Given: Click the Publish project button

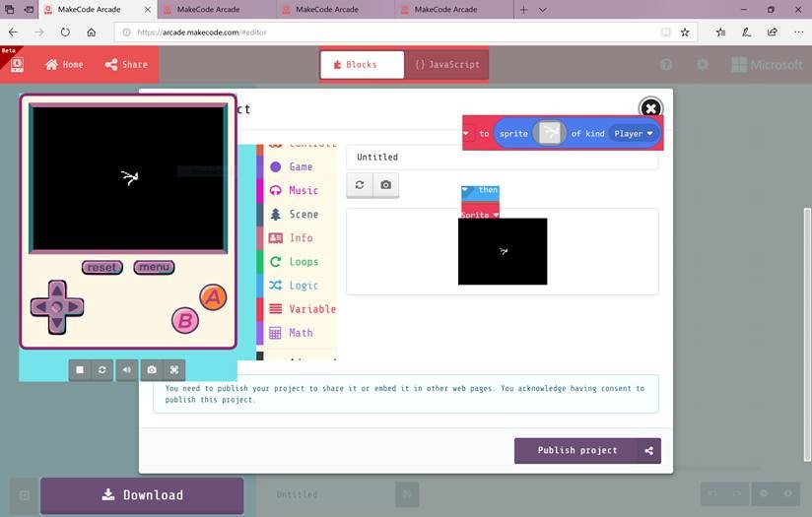Looking at the screenshot, I should point(587,450).
